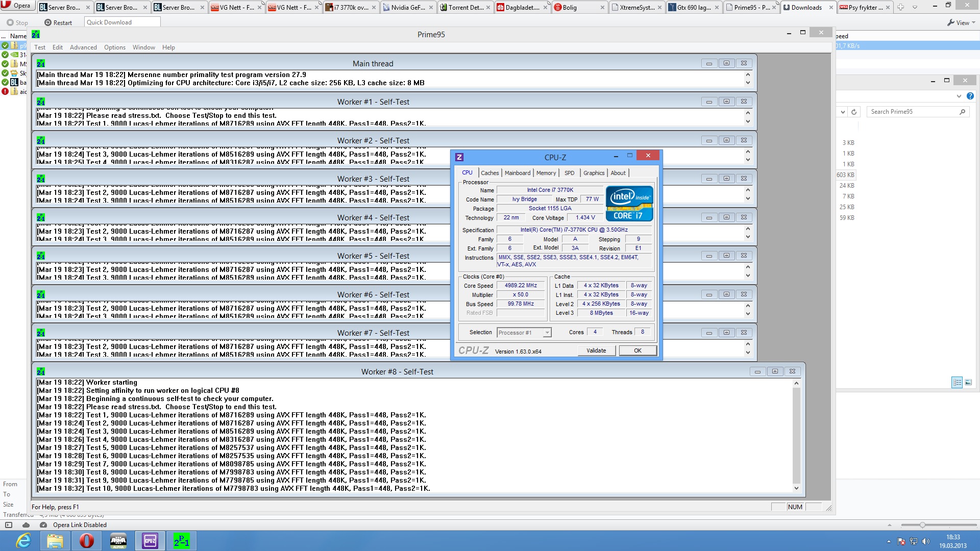
Task: Close the Worker #5 child window
Action: click(744, 256)
